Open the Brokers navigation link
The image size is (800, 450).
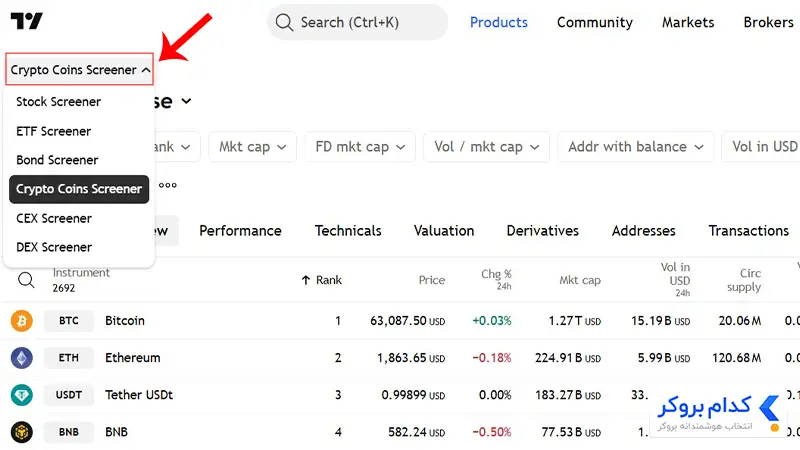[768, 22]
